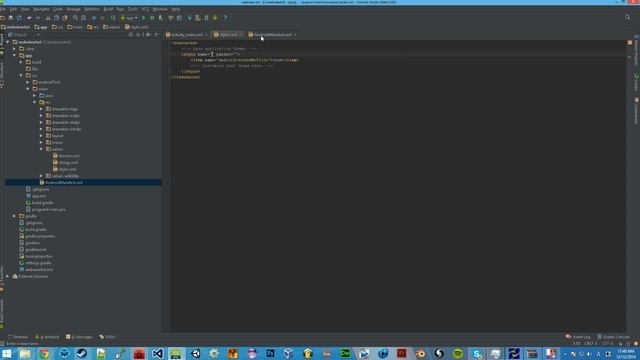Select webviewtut.iml in project tree

coord(36,270)
